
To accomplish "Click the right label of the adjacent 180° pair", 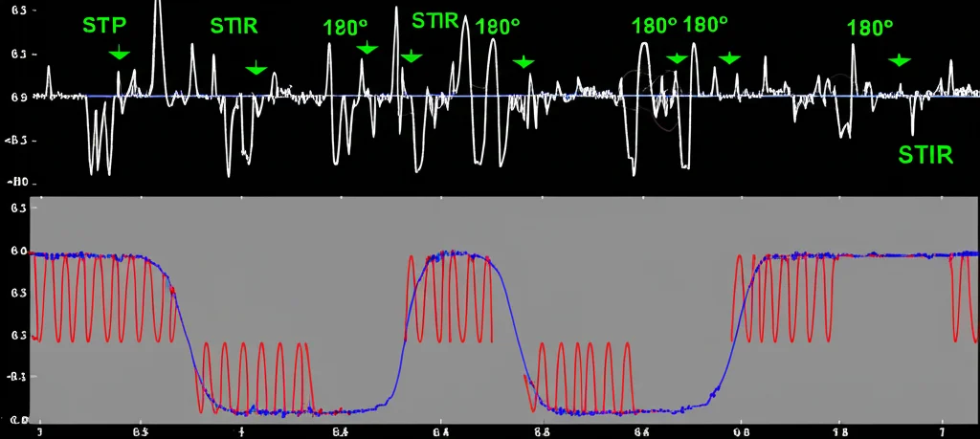I will tap(705, 24).
